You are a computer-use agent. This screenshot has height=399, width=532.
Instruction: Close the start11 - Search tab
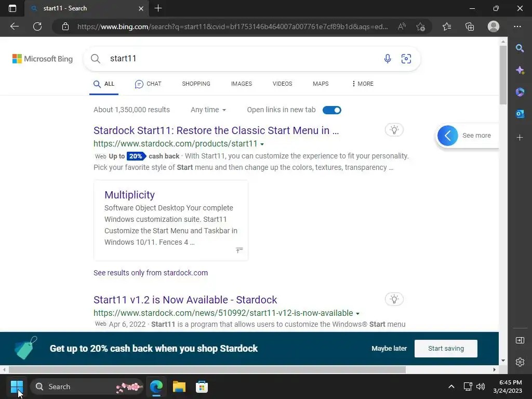pos(141,8)
